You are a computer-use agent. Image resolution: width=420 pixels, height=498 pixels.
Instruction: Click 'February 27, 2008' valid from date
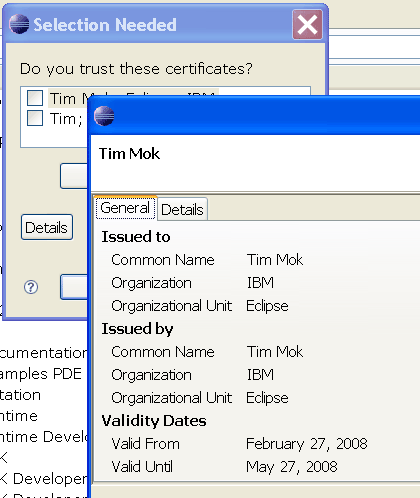click(307, 444)
